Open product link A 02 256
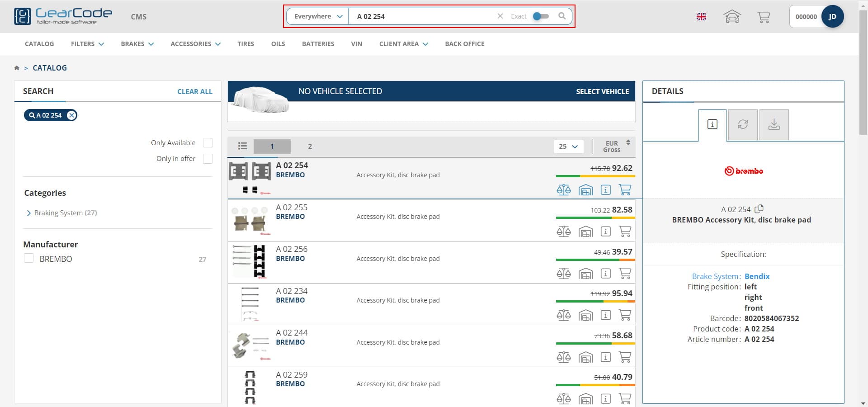This screenshot has height=407, width=868. (292, 249)
